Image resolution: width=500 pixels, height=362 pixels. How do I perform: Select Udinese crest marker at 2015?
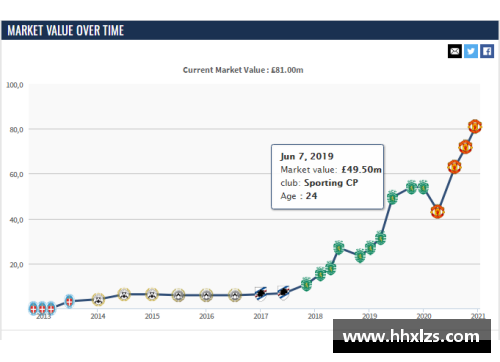coord(152,294)
